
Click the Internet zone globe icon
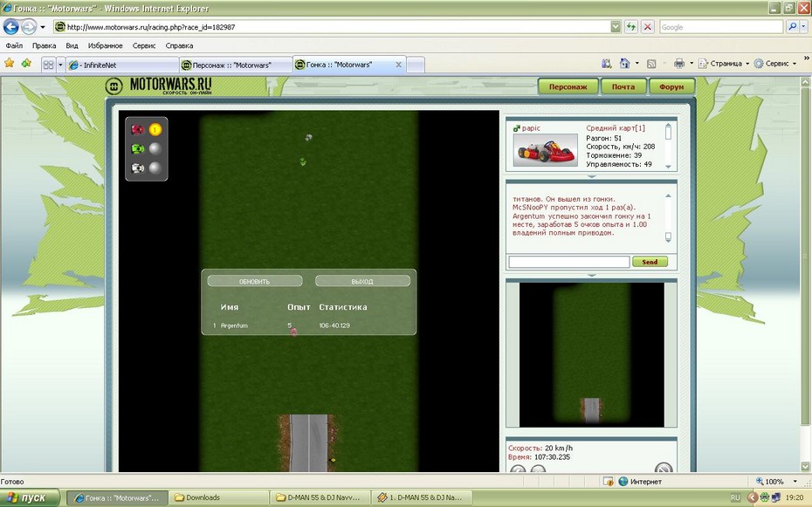[x=623, y=482]
